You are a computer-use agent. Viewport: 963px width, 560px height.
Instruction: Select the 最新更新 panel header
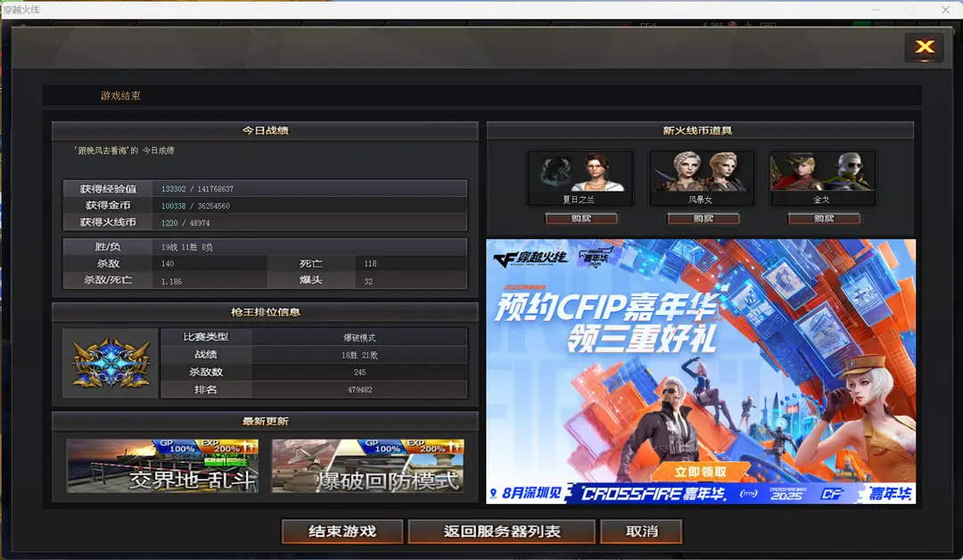tap(266, 421)
